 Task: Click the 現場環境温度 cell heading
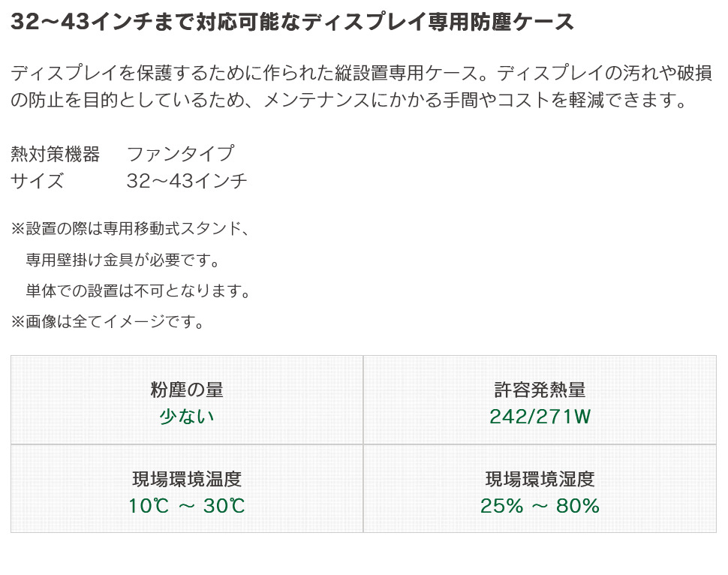point(187,479)
